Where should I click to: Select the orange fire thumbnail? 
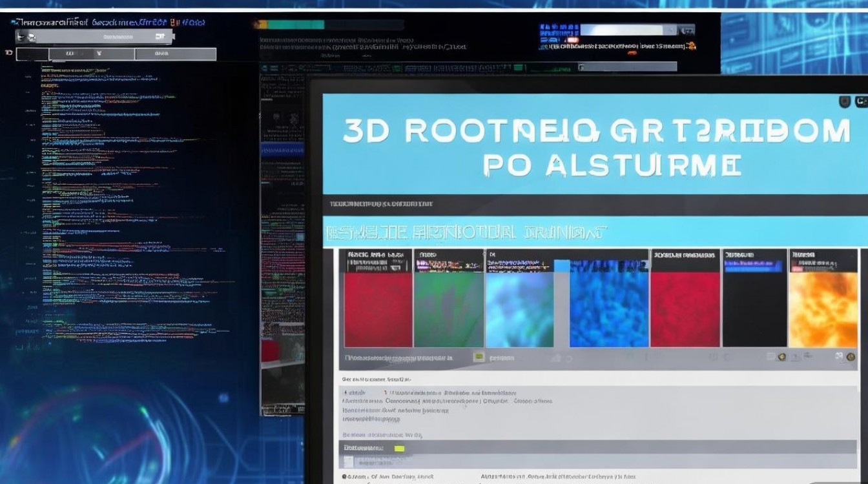click(x=823, y=309)
